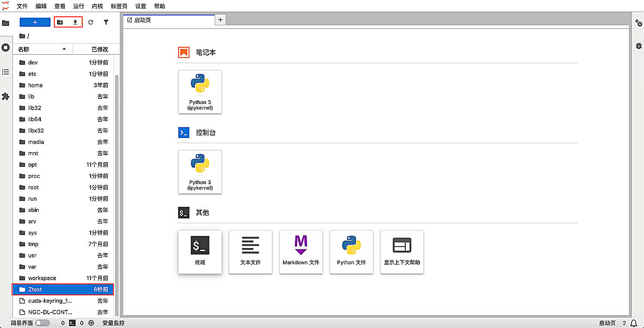Create a new folder with toolbar icon
Screen dimensions: 644x328
60,22
